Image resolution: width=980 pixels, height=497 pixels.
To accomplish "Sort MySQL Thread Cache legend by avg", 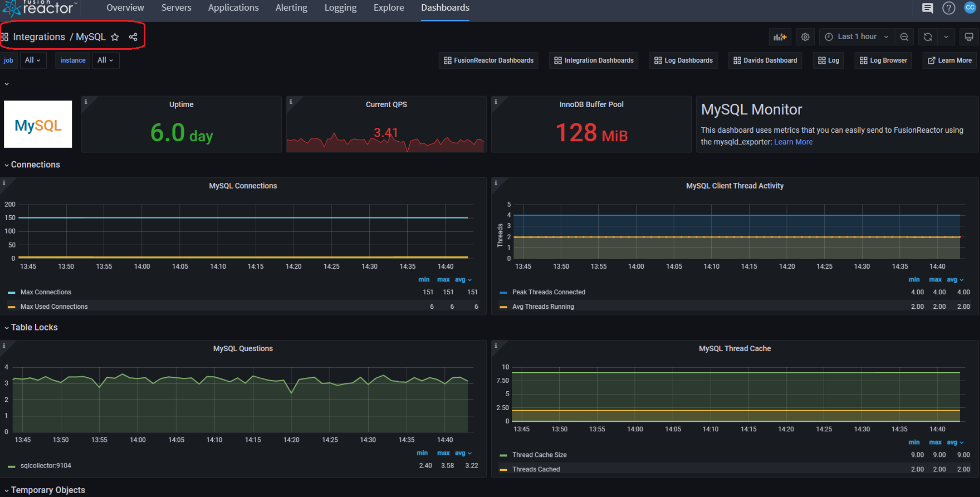I will pyautogui.click(x=955, y=442).
